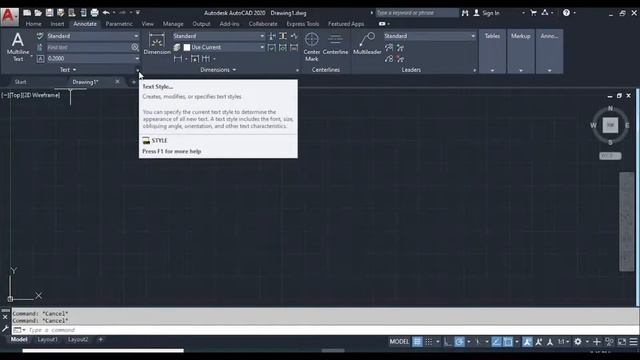
Task: Expand the Tables panel
Action: click(492, 51)
